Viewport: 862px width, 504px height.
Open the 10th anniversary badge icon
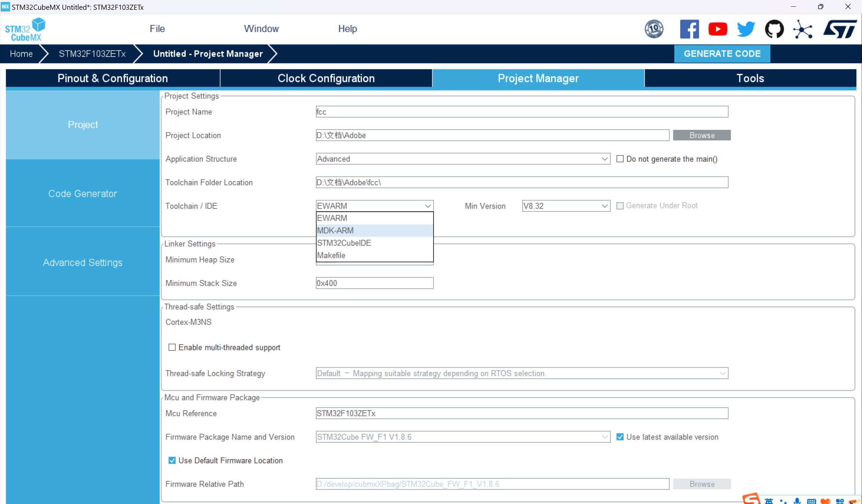(x=654, y=29)
